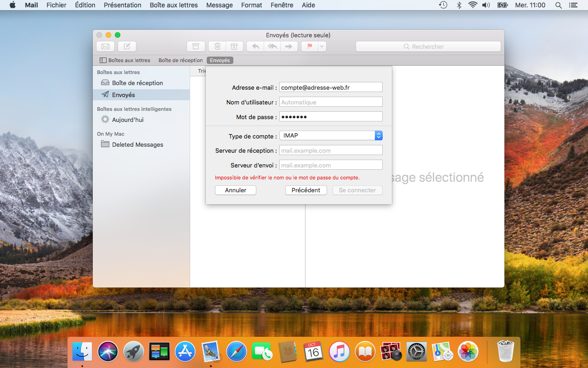
Task: Open Spotlight search magnifier in menu bar
Action: pyautogui.click(x=559, y=5)
